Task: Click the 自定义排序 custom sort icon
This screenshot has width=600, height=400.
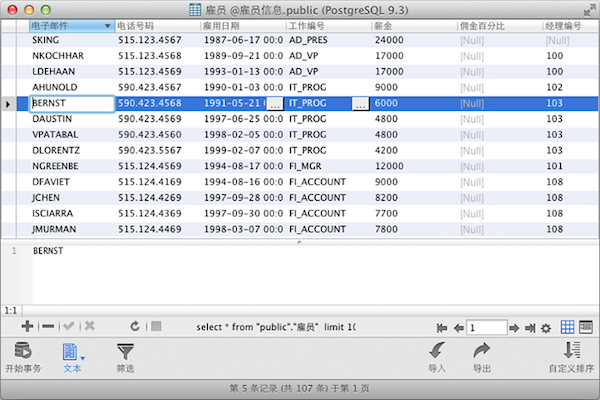Action: pos(572,350)
